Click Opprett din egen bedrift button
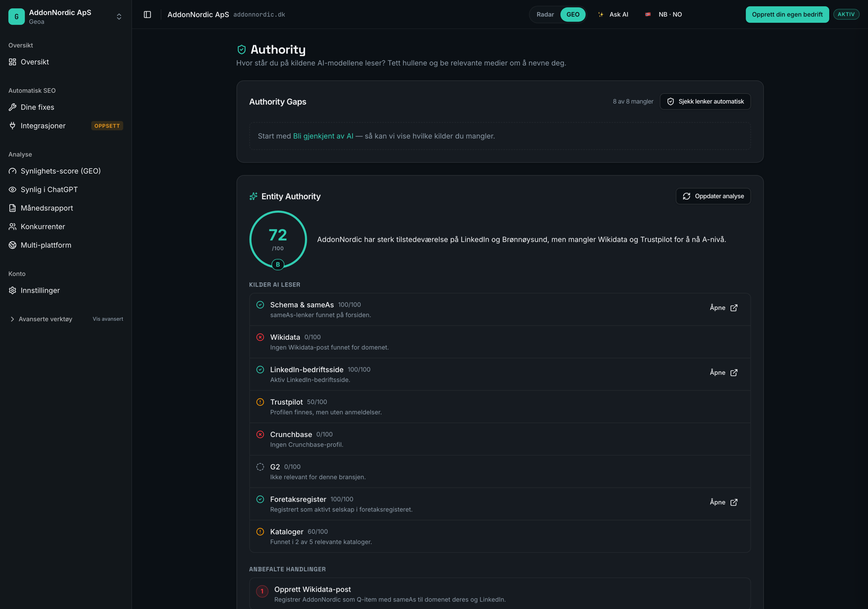The width and height of the screenshot is (868, 609). pyautogui.click(x=787, y=14)
